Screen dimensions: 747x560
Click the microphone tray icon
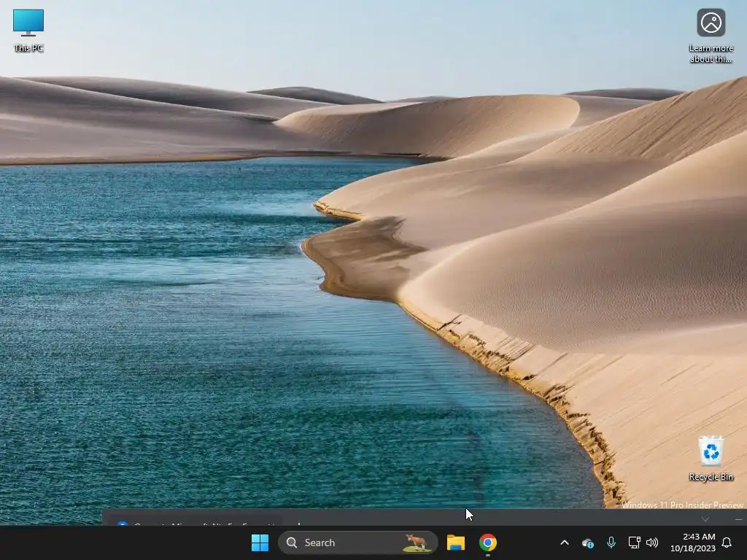point(611,542)
